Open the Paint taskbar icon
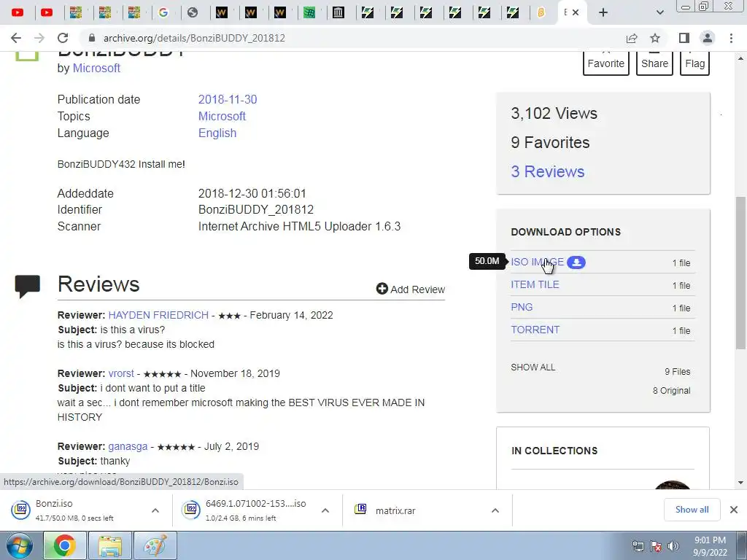 (x=155, y=545)
